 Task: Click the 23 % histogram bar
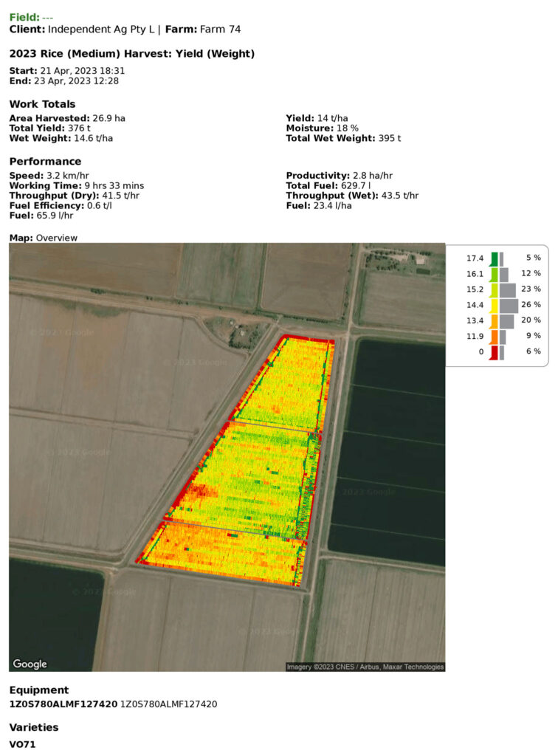(508, 290)
